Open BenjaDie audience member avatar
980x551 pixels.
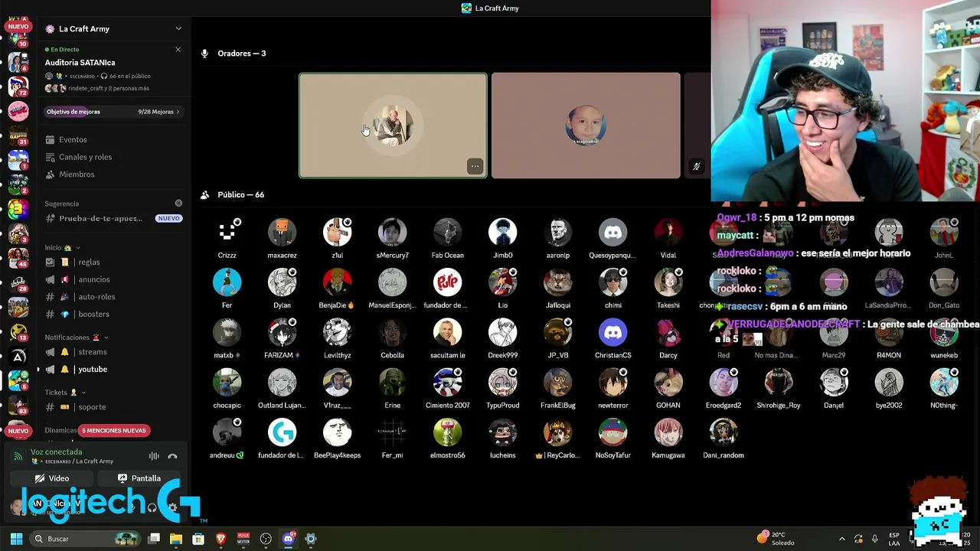point(337,282)
